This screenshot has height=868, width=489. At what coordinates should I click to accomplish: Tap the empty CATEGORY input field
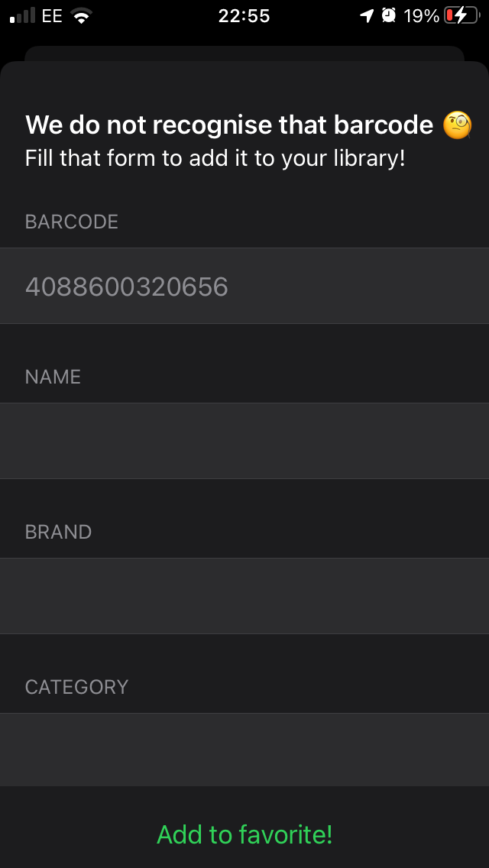coord(244,750)
